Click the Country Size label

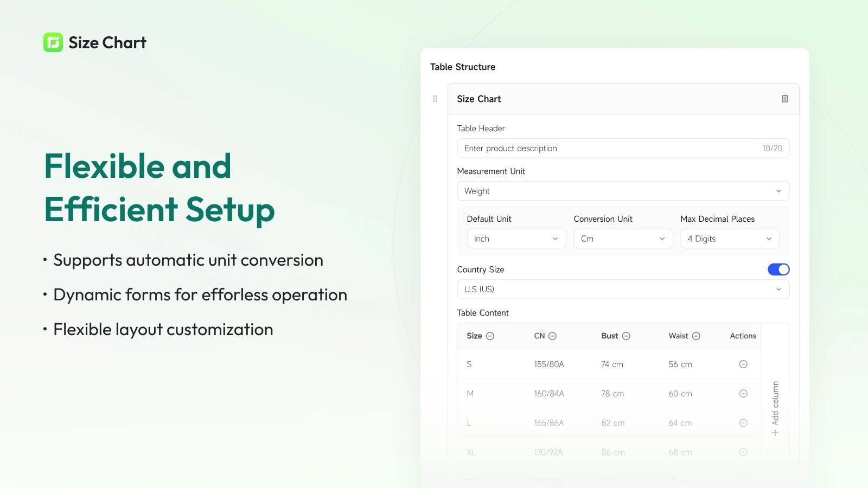click(481, 269)
